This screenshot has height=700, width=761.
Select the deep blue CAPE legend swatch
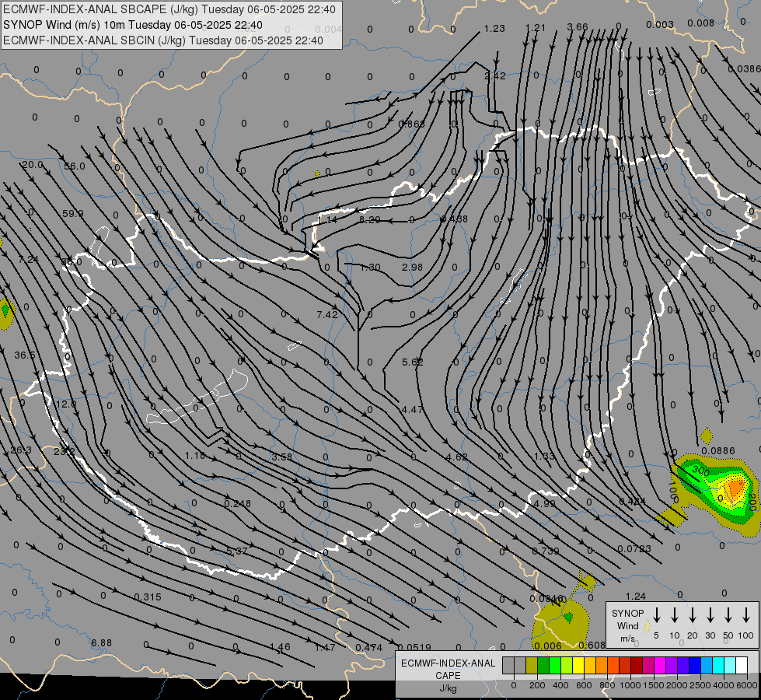695,665
